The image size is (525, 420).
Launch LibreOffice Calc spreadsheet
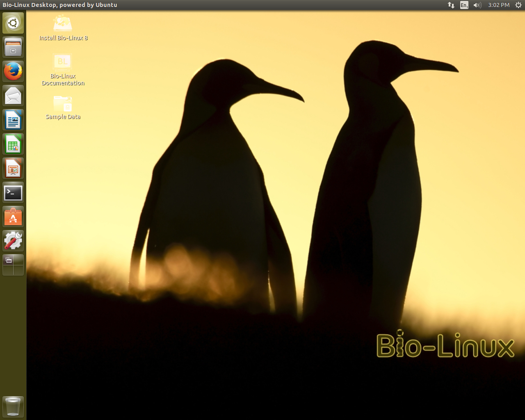pyautogui.click(x=13, y=144)
